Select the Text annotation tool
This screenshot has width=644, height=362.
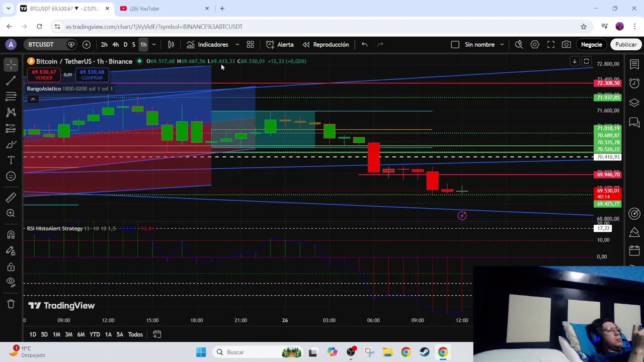(x=11, y=160)
